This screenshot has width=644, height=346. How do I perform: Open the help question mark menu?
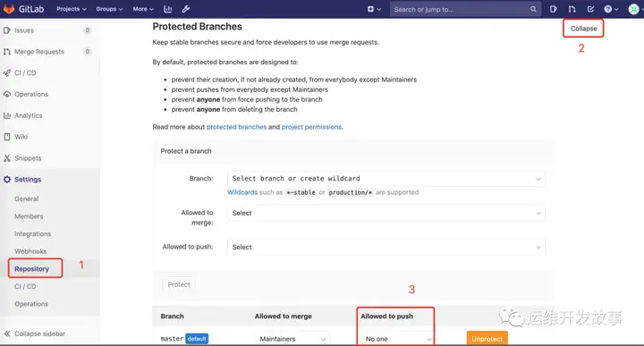click(611, 9)
